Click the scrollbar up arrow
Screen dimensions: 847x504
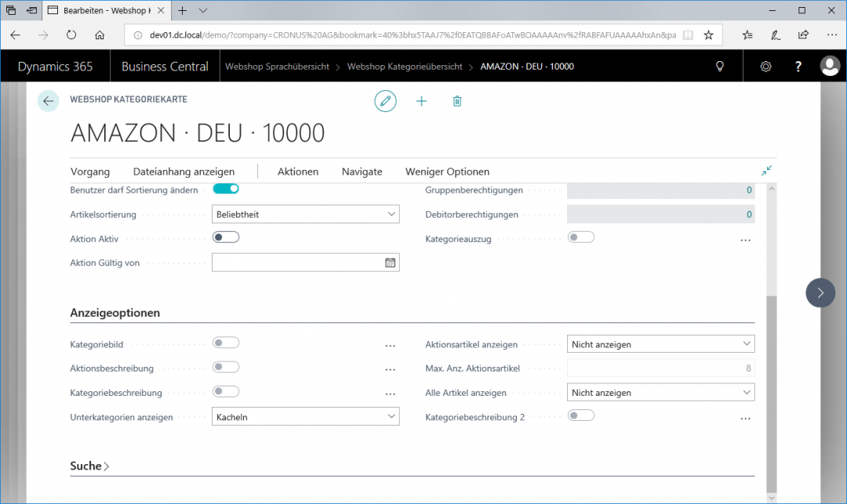click(772, 188)
